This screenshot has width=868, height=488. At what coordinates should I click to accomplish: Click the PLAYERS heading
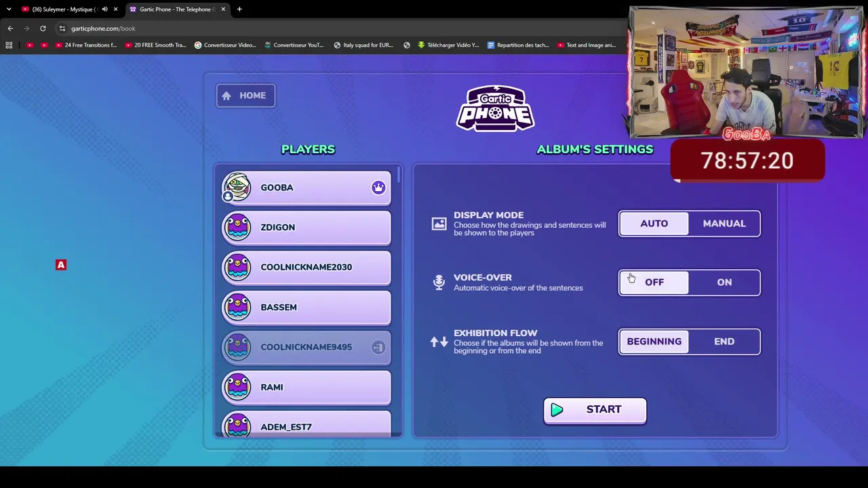tap(309, 149)
